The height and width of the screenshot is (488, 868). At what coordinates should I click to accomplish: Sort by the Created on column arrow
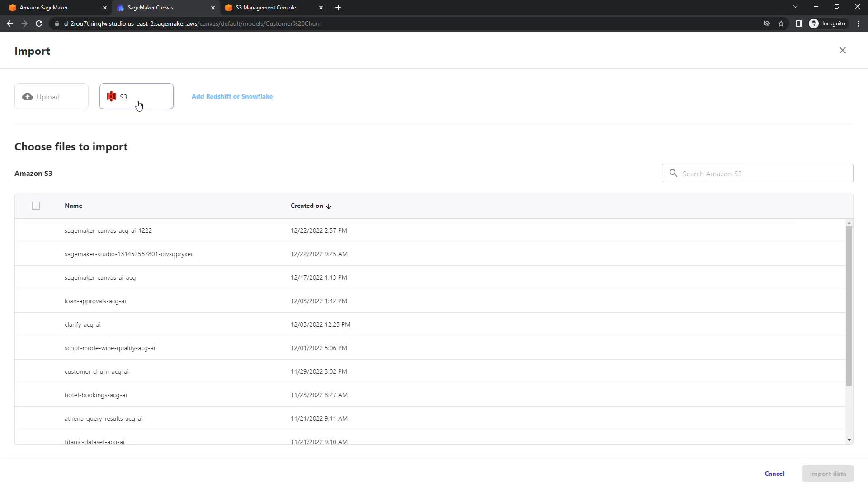click(x=329, y=206)
